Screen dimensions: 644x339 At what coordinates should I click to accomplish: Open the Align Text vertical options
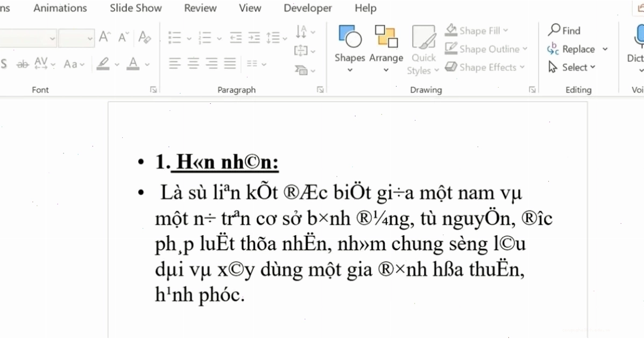[x=305, y=51]
